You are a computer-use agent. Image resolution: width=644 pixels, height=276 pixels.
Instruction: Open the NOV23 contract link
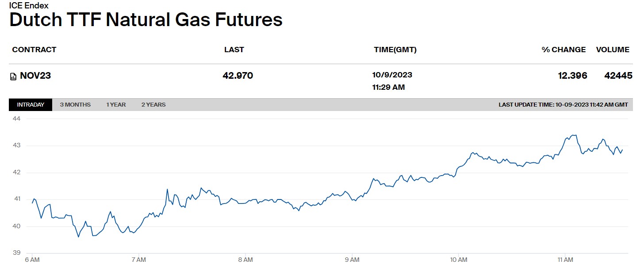35,76
